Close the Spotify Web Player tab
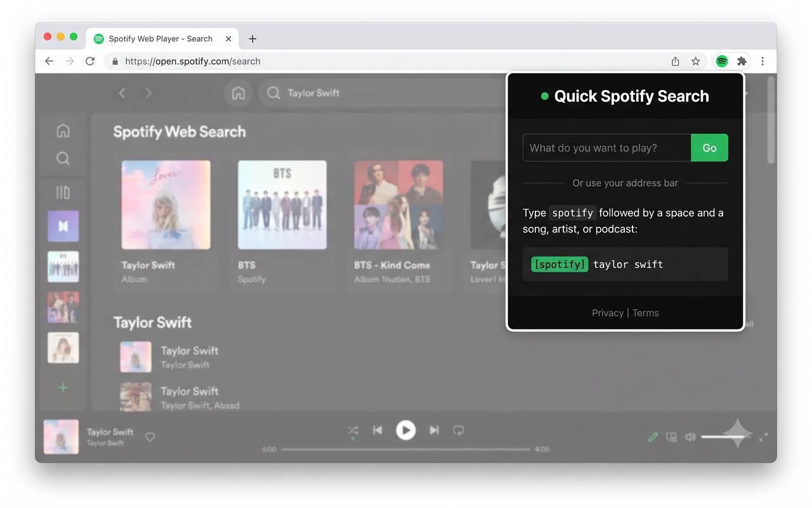Screen dimensions: 812x508 click(228, 39)
